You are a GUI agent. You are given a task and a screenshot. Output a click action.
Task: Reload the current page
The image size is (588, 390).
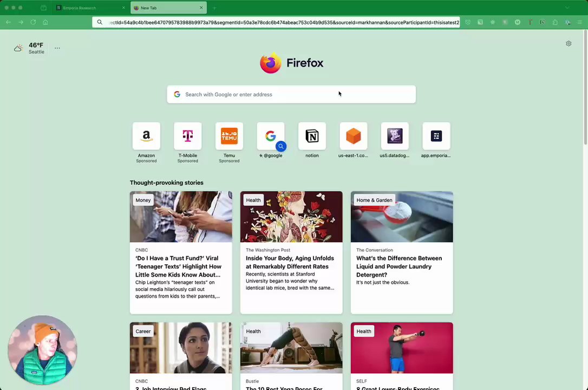point(33,22)
